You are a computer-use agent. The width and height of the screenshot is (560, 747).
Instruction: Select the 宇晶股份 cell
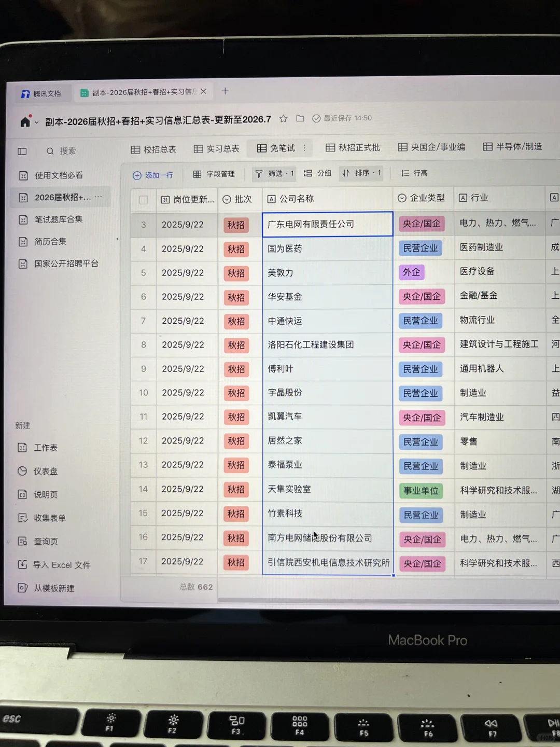(x=328, y=393)
